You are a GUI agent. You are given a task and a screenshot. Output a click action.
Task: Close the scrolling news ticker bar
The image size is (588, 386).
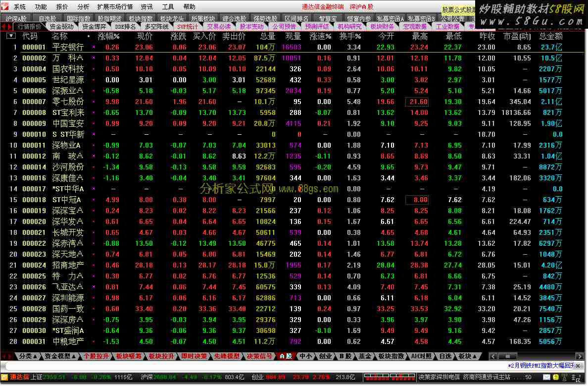click(x=578, y=366)
